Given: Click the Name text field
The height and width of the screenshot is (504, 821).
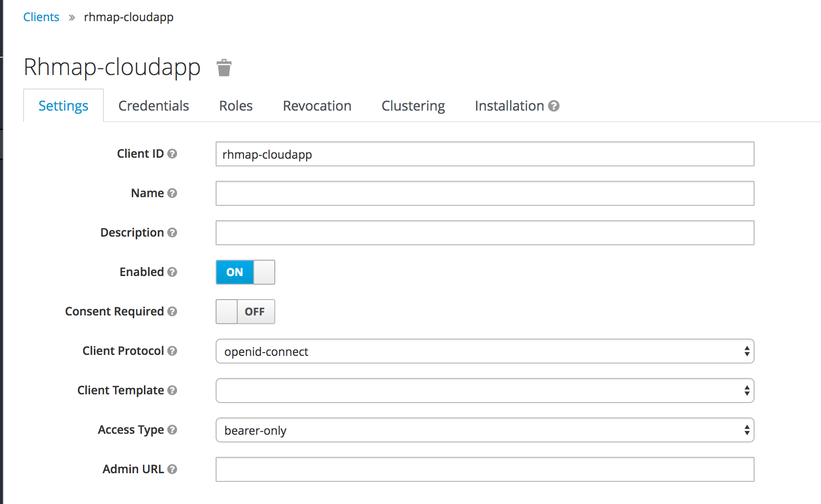Looking at the screenshot, I should click(x=485, y=193).
